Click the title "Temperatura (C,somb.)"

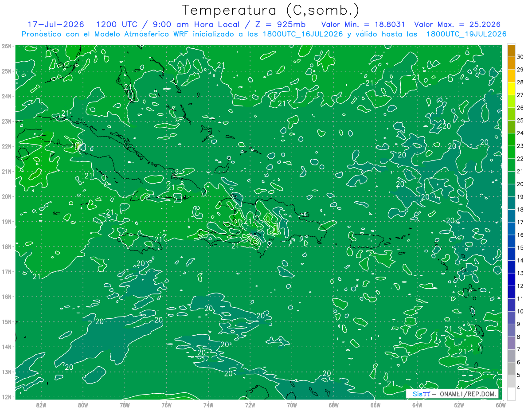pos(271,10)
